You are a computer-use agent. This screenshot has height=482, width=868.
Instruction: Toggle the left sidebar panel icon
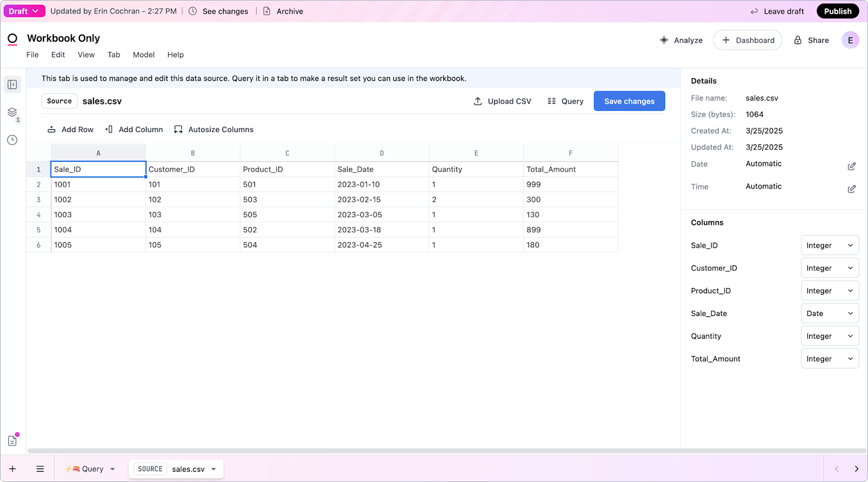click(x=12, y=85)
